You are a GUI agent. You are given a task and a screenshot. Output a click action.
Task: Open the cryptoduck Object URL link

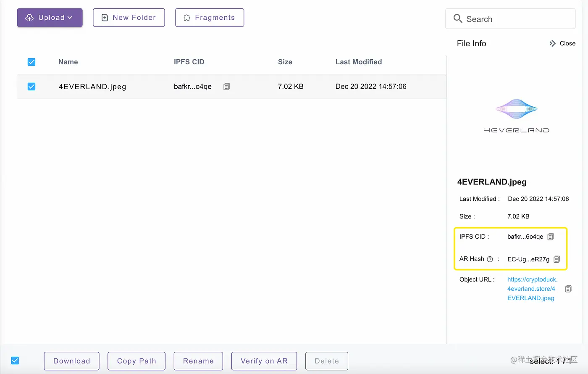click(532, 289)
